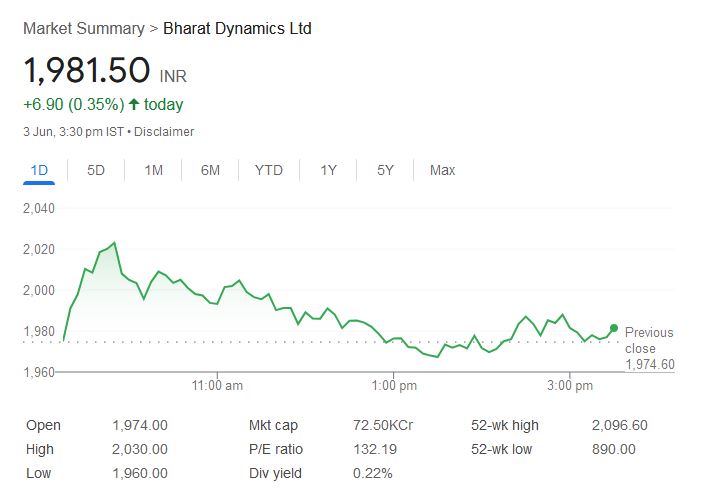Select the 1Y time range

coord(328,170)
